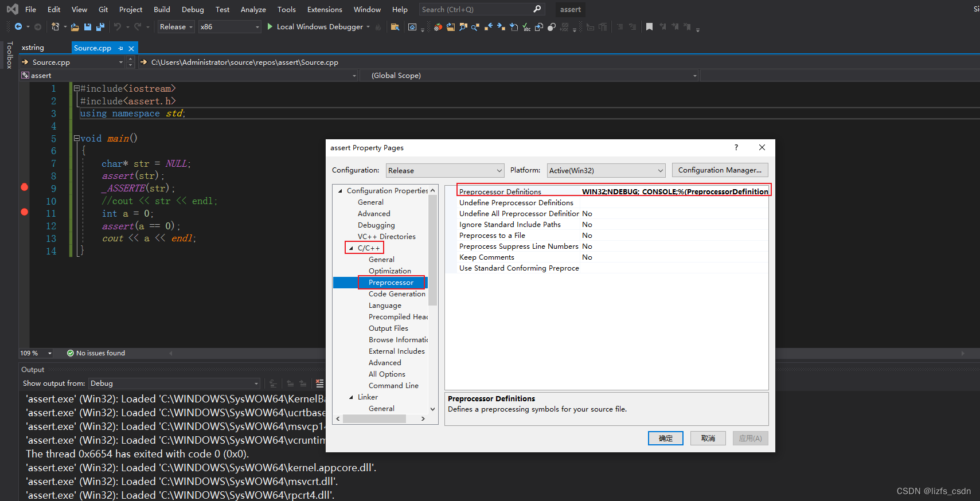Click the Find in Files folder icon
The width and height of the screenshot is (980, 501).
click(x=395, y=27)
